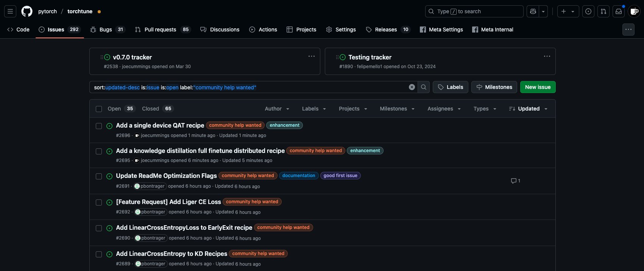Show Closed issues list

tap(157, 109)
